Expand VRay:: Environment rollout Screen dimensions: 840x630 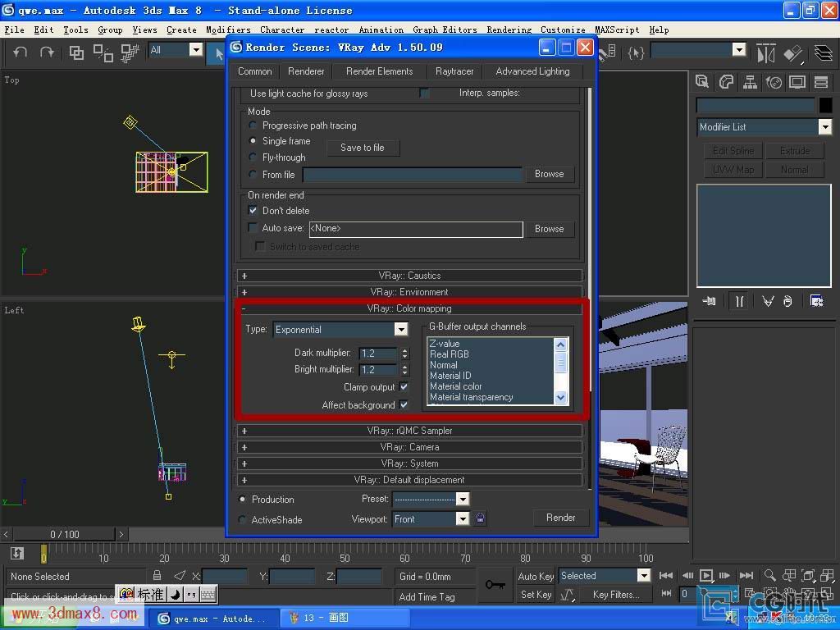410,292
